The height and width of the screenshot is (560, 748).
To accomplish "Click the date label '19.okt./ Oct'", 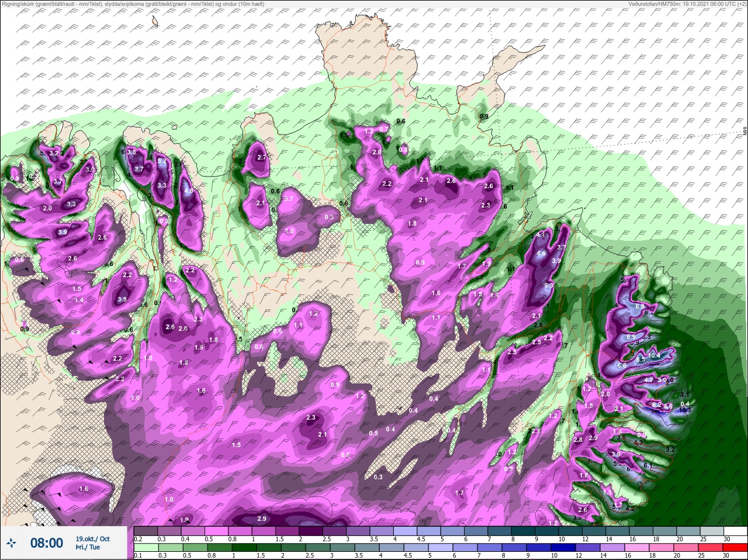I will pos(92,539).
